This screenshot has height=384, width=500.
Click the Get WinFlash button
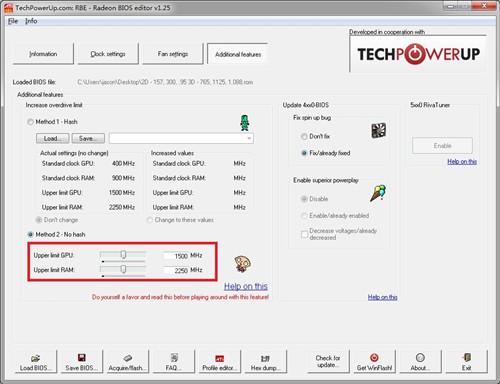point(374,361)
